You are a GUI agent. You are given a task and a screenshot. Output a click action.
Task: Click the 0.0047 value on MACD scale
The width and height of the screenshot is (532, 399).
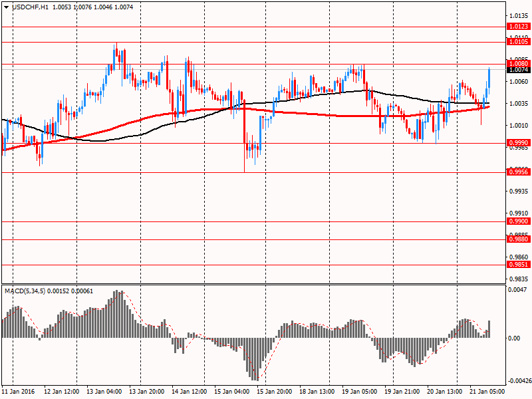coord(517,291)
